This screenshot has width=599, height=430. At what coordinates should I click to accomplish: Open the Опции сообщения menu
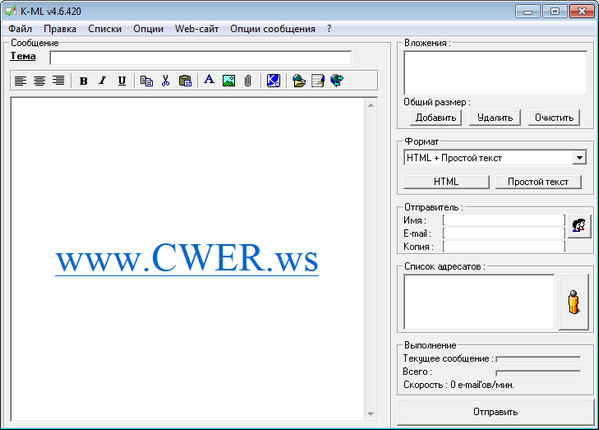pos(273,29)
